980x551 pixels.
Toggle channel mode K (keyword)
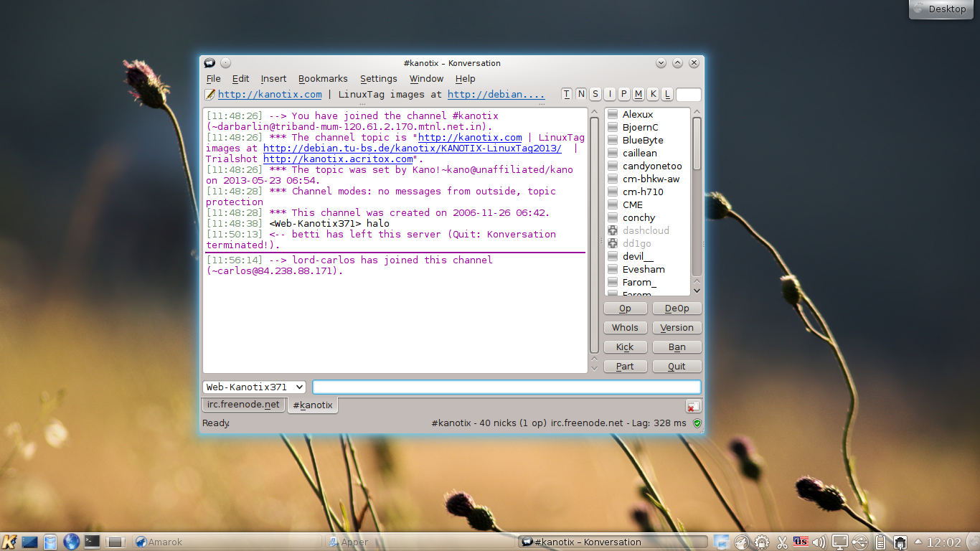point(653,95)
